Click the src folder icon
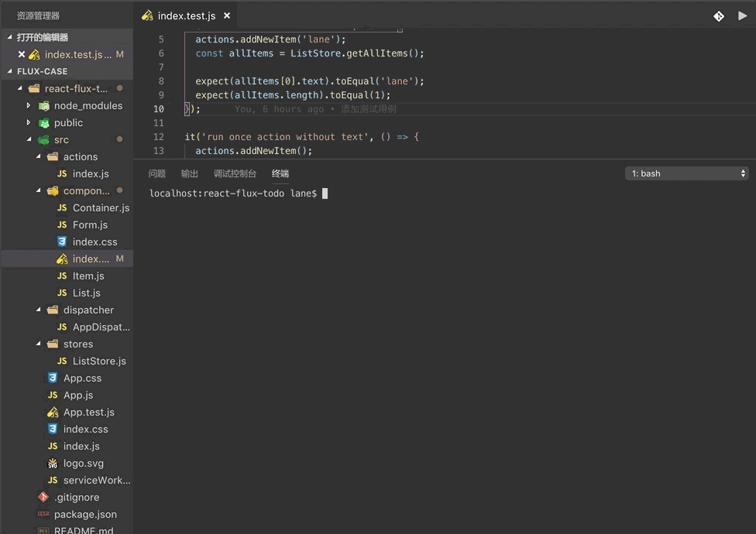This screenshot has height=534, width=756. pyautogui.click(x=44, y=139)
